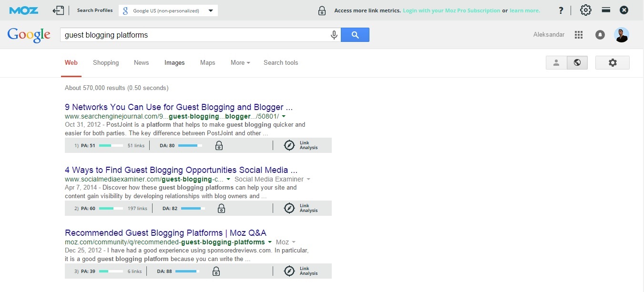Switch to the News tab
Viewport: 644px width, 292px height.
pyautogui.click(x=142, y=62)
